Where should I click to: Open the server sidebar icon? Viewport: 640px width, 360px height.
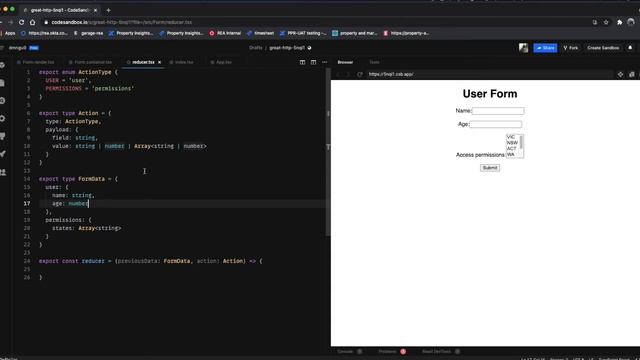[3, 136]
